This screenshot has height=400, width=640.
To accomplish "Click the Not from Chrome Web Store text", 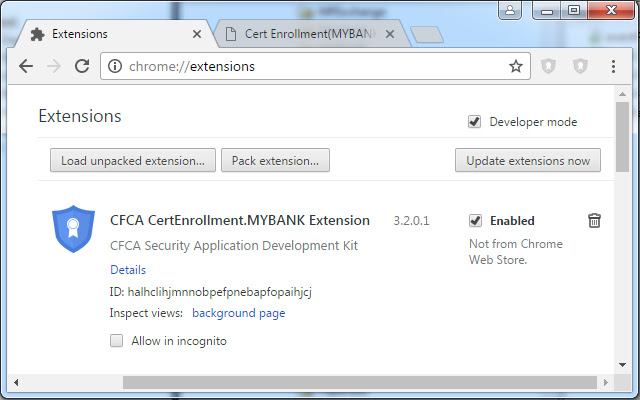I will [516, 251].
